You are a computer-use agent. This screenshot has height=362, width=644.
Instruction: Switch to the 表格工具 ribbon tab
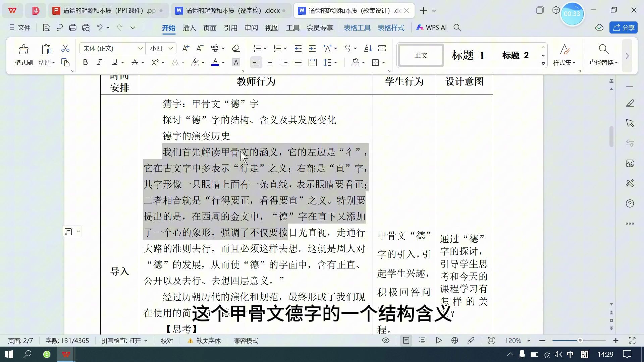click(357, 28)
